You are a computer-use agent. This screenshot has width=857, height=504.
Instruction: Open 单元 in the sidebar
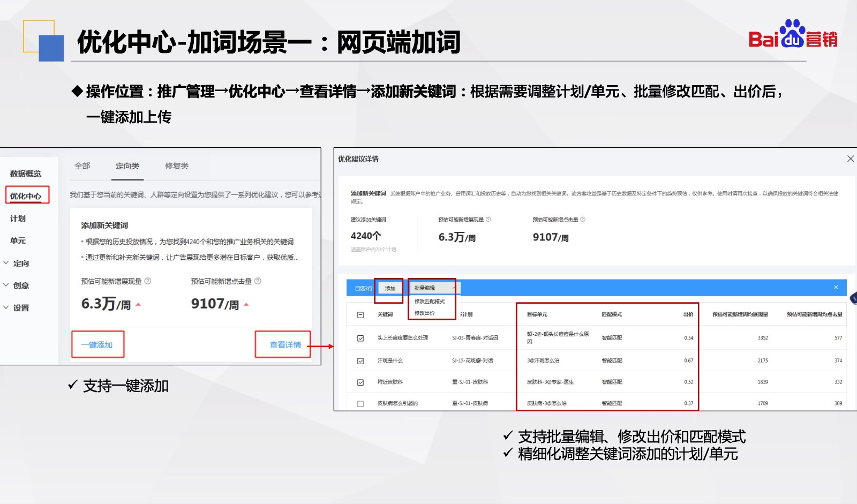[18, 241]
